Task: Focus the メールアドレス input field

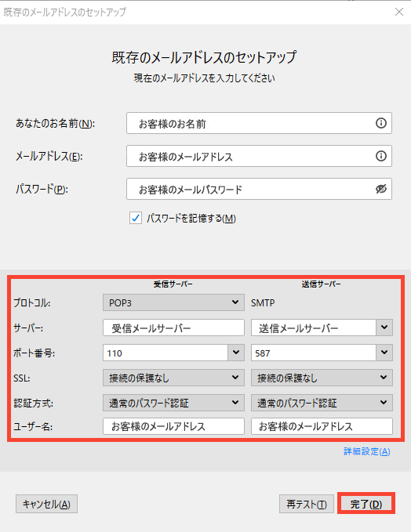Action: point(259,156)
